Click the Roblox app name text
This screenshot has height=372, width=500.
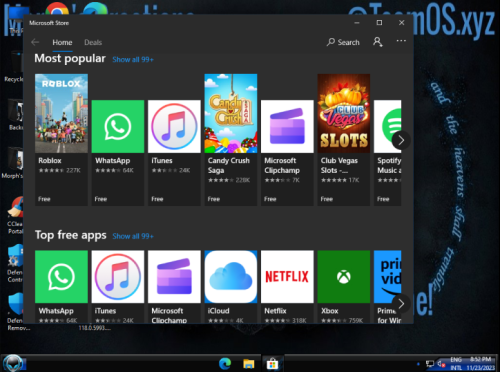click(x=50, y=161)
